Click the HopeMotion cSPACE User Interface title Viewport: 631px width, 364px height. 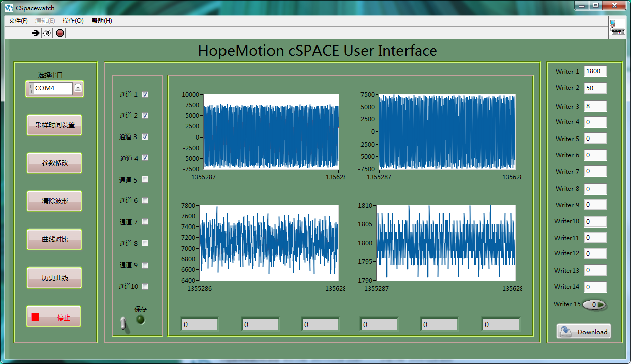click(318, 51)
